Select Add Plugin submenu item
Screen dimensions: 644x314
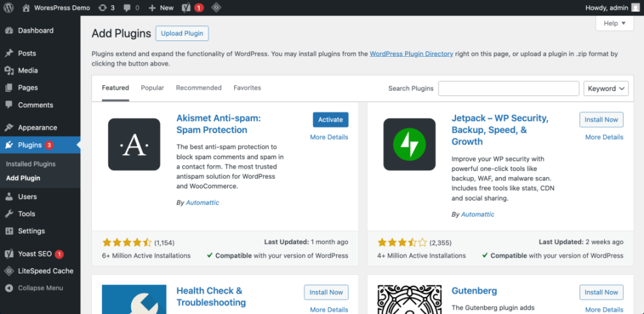click(x=23, y=178)
